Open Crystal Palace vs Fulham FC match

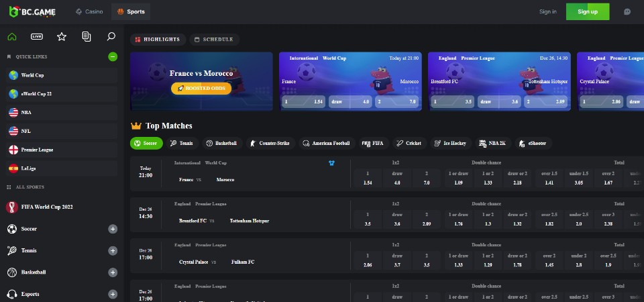[x=217, y=262]
